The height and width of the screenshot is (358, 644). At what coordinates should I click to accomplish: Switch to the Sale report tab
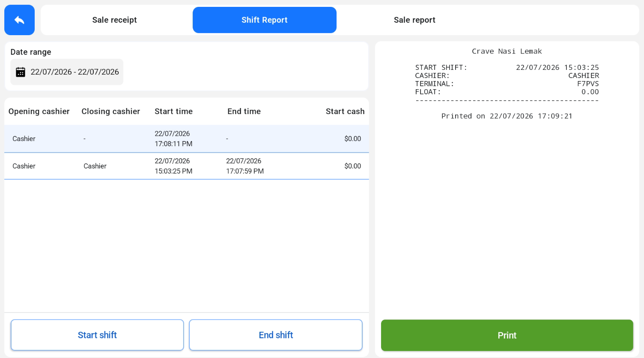click(x=414, y=20)
